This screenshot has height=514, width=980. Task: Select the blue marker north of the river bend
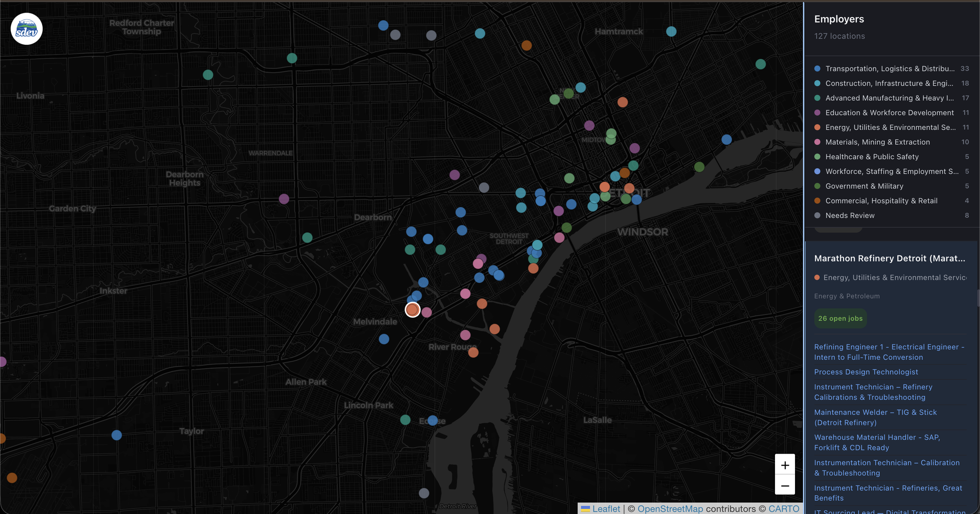726,139
